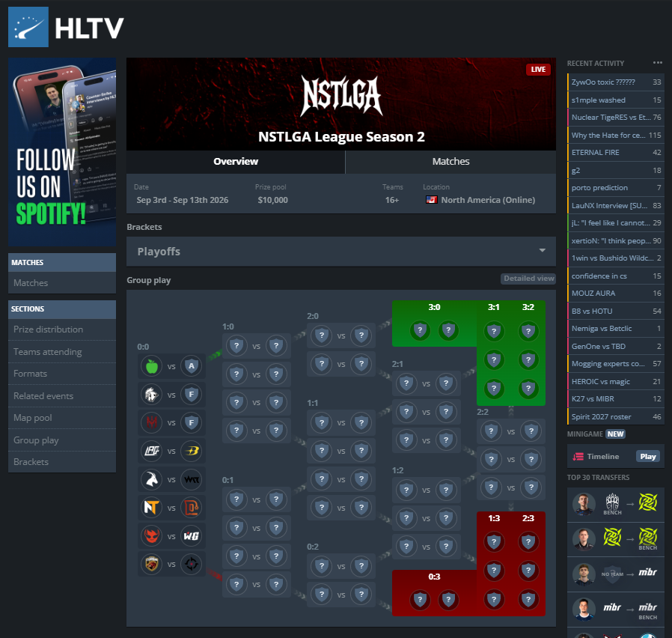Select the shield logo marked A

tap(191, 366)
